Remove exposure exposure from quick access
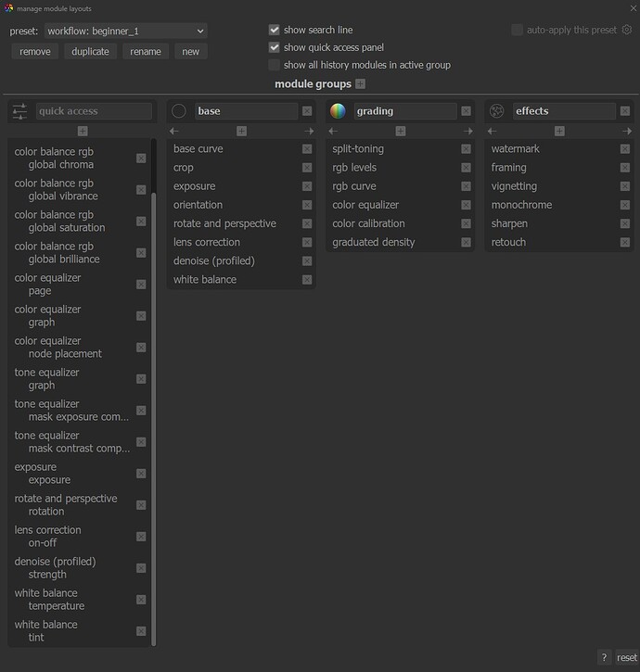640x672 pixels. click(141, 474)
